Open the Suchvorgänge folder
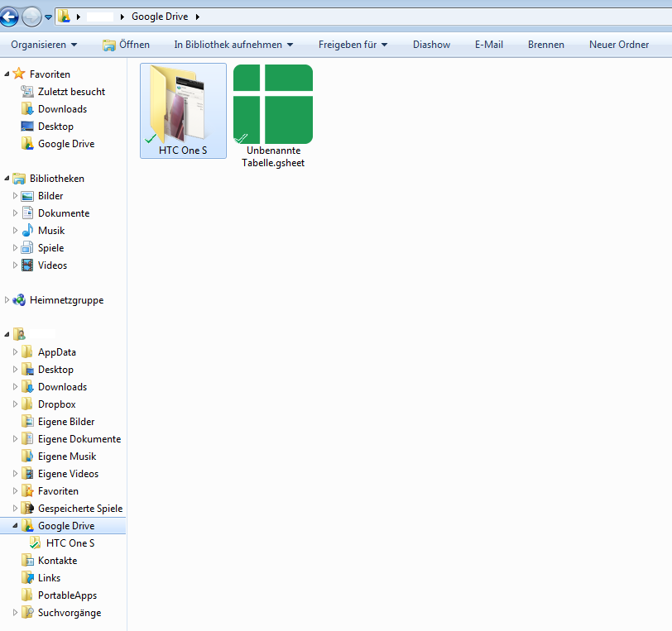The image size is (672, 631). (70, 613)
